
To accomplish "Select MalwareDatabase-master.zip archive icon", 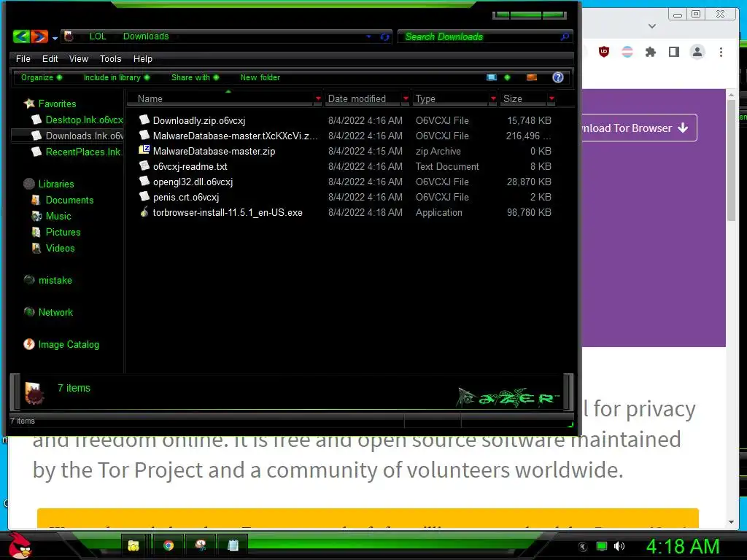I will [x=144, y=150].
